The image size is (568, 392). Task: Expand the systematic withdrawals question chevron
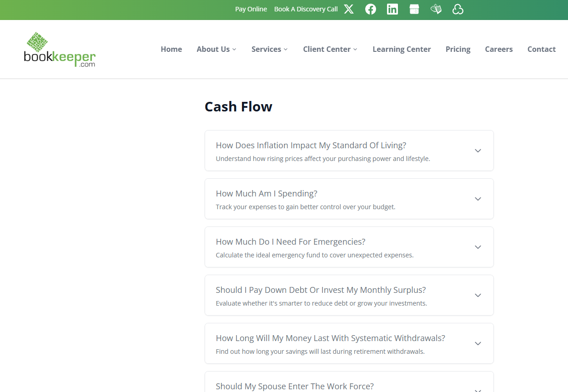coord(478,343)
